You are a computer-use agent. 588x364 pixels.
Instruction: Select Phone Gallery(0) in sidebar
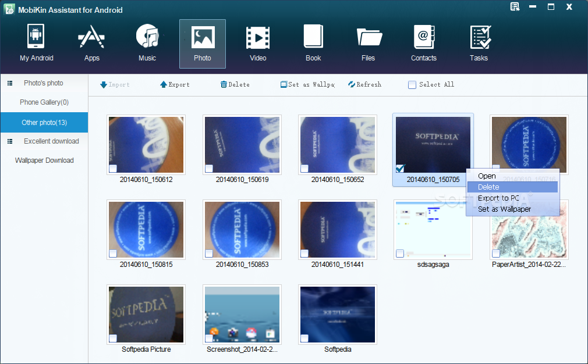[44, 102]
